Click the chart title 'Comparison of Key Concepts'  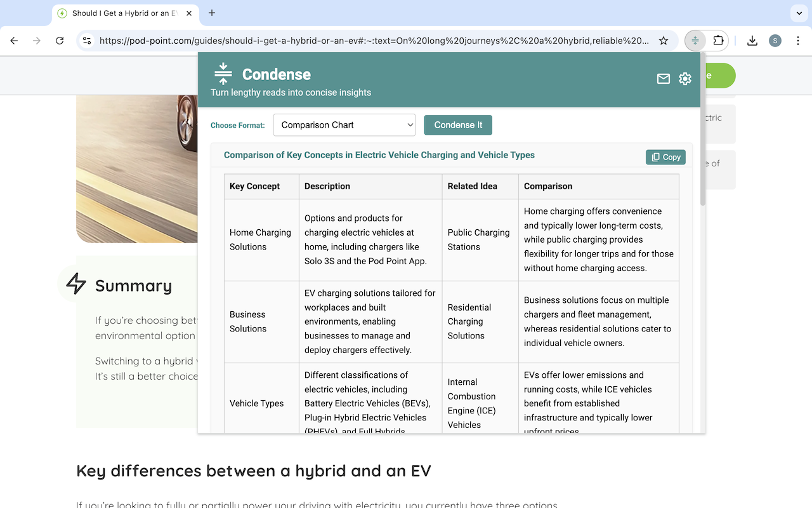[x=379, y=155]
